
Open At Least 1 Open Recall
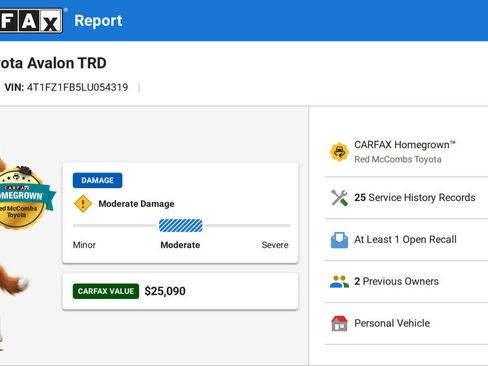[x=406, y=240]
